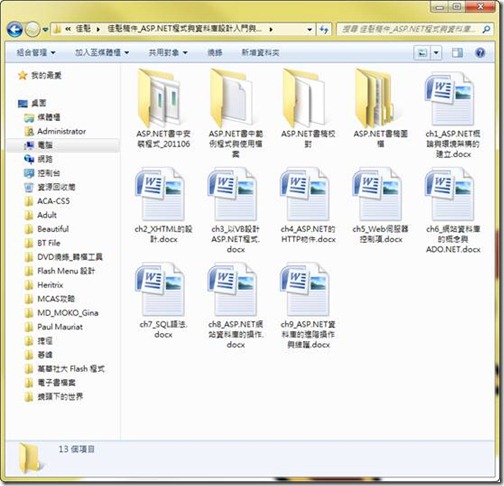The height and width of the screenshot is (486, 504).
Task: Click 佳彰 in the address bar path
Action: click(x=83, y=29)
